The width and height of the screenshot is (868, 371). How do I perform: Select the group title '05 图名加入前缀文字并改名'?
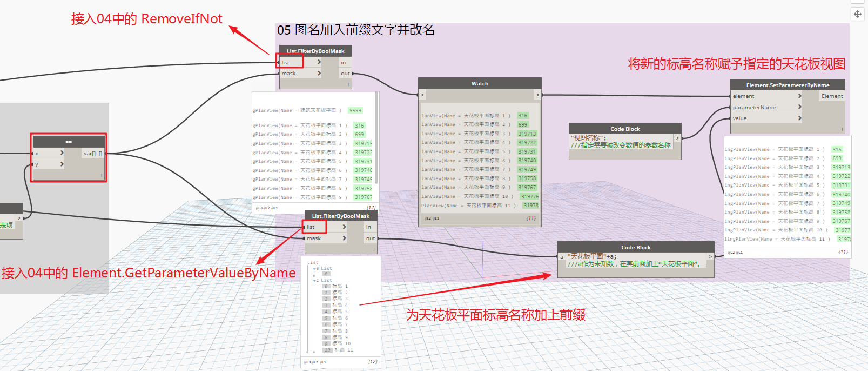356,30
